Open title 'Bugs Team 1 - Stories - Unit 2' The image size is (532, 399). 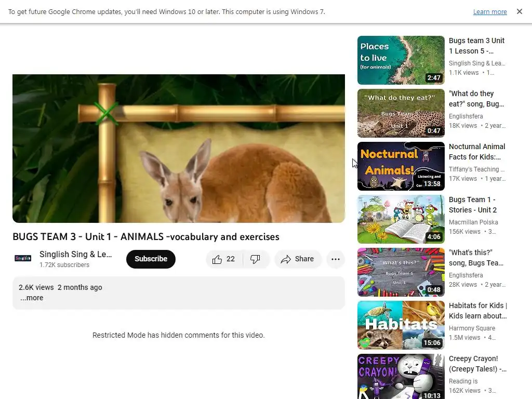click(473, 205)
